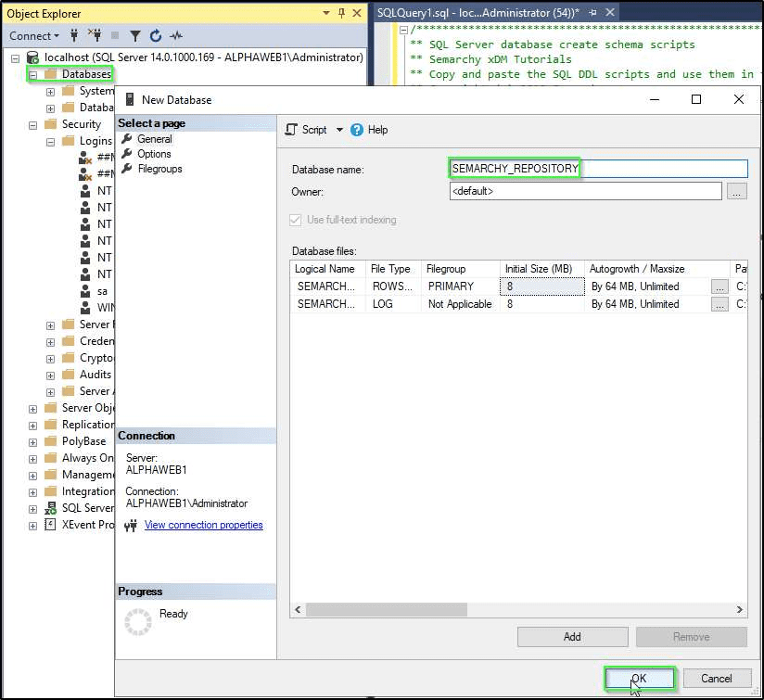Click the localhost server icon in tree

tap(32, 57)
